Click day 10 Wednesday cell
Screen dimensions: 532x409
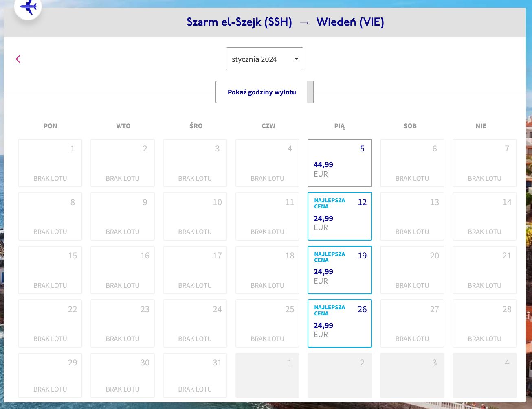tap(195, 216)
